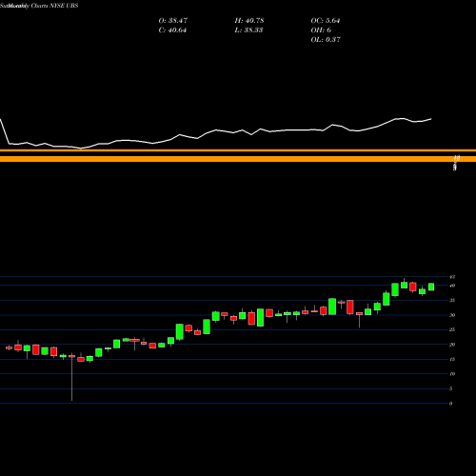Select the open value 'O: 38.47'
The height and width of the screenshot is (476, 476).
[173, 21]
